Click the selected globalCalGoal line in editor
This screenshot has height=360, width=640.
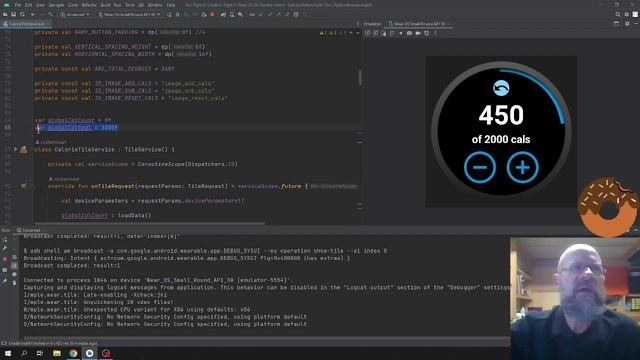pyautogui.click(x=76, y=128)
